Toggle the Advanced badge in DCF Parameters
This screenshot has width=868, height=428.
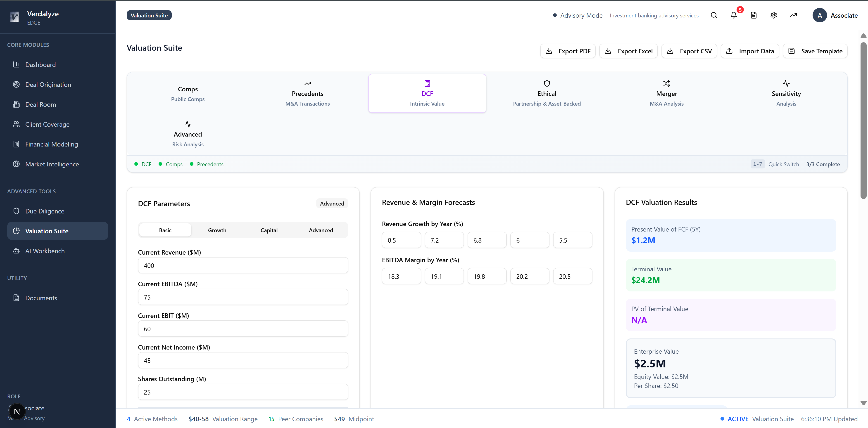pos(332,203)
